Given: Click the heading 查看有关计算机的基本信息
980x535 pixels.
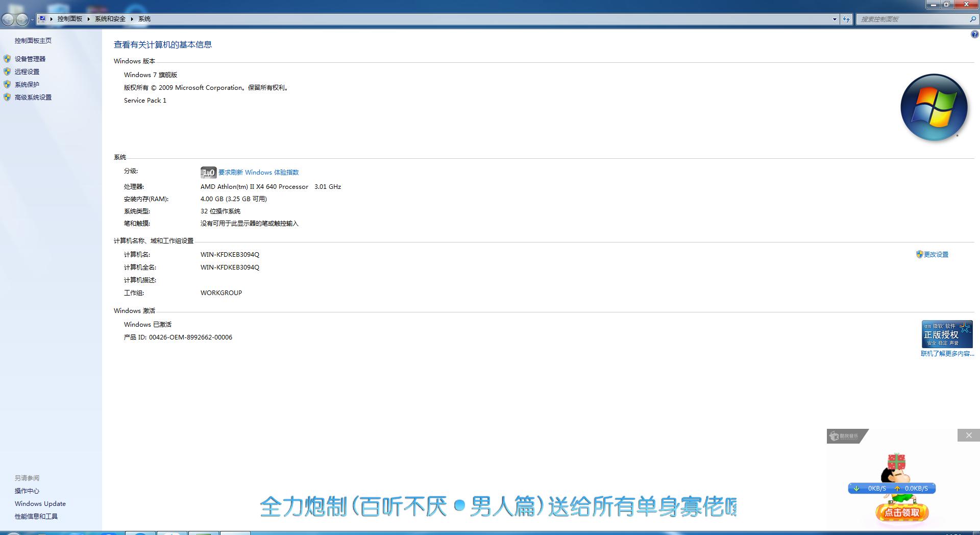Looking at the screenshot, I should coord(163,44).
